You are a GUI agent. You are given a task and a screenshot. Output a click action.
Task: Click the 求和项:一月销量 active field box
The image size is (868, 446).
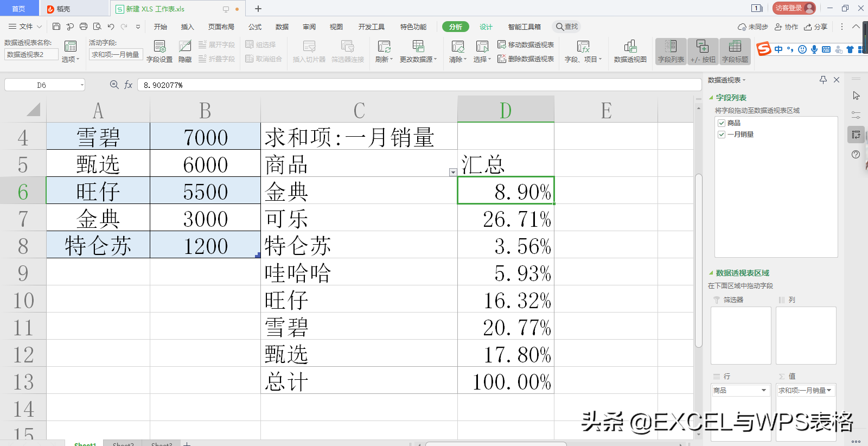tap(116, 54)
